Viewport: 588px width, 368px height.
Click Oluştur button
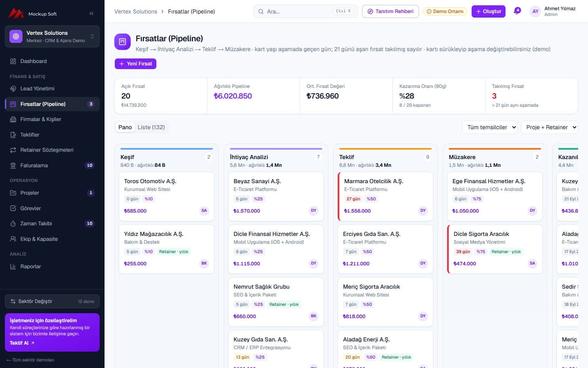[488, 11]
